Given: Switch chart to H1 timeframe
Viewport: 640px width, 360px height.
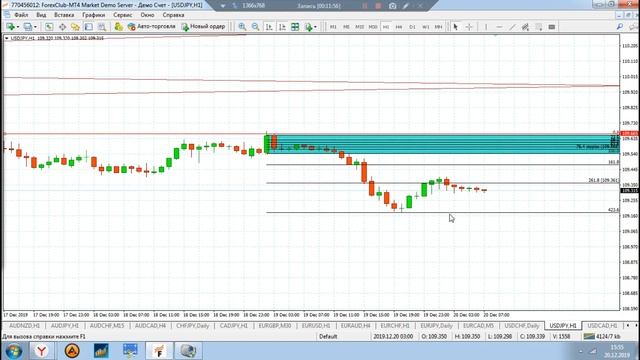Looking at the screenshot, I should 386,27.
